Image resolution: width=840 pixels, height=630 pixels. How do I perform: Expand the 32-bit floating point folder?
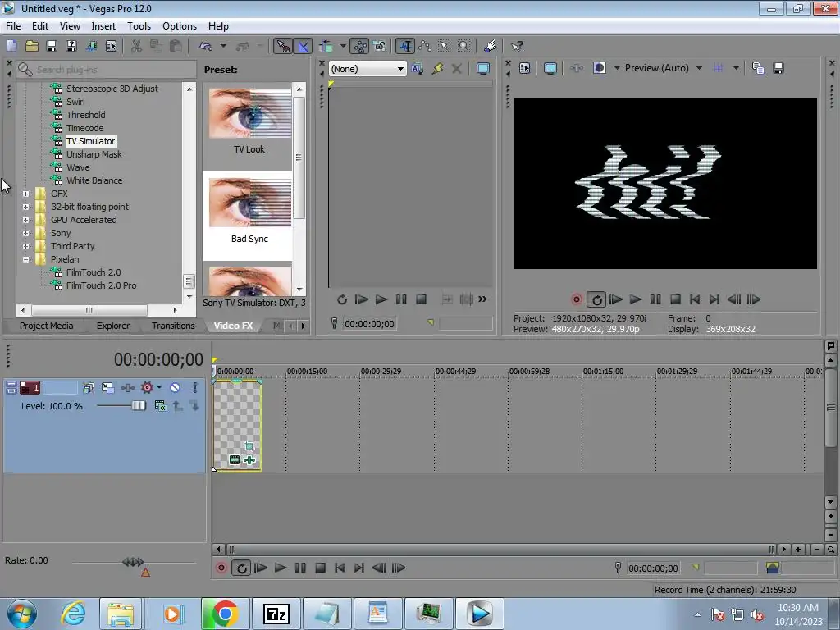(25, 207)
